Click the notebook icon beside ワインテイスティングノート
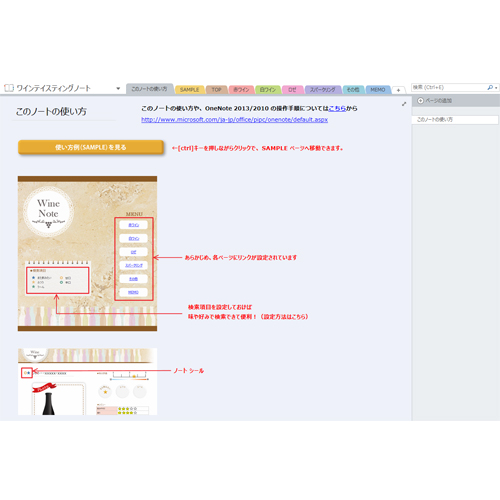This screenshot has width=500, height=500. (x=9, y=88)
